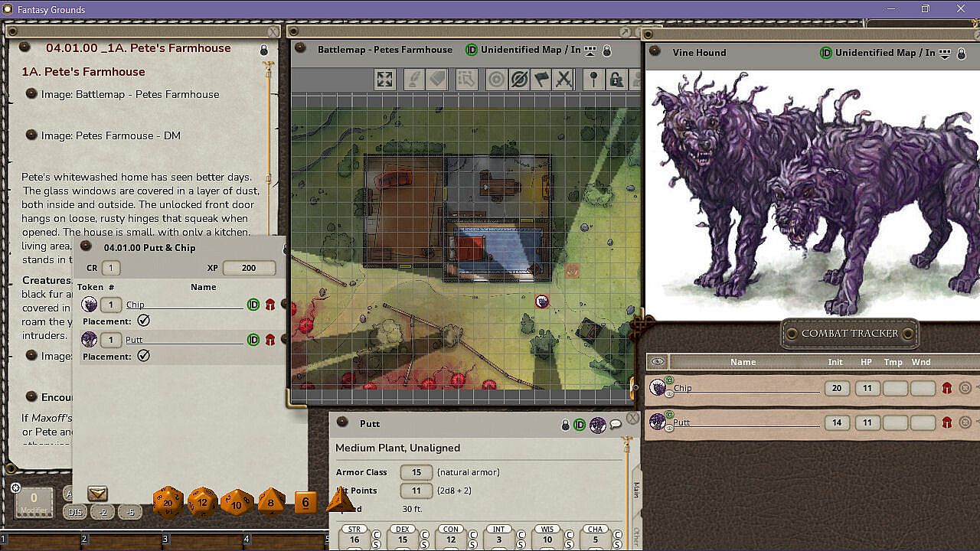Fit the battlemap to the window

pyautogui.click(x=385, y=79)
